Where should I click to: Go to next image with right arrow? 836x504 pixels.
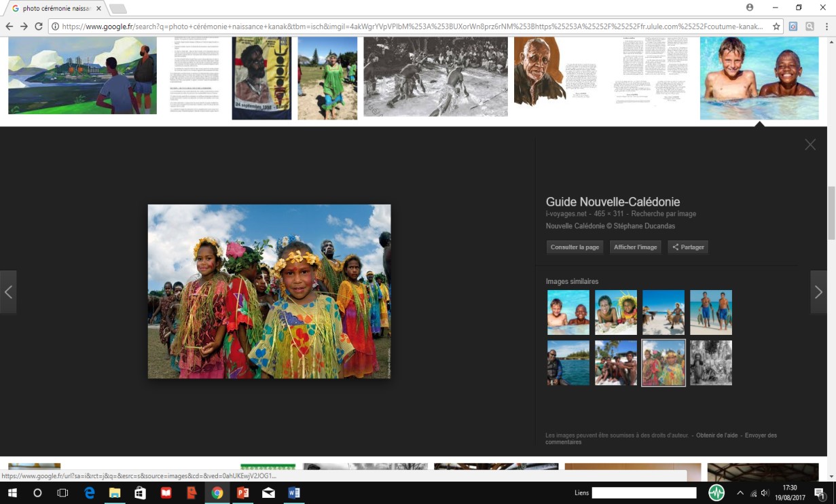pos(818,292)
